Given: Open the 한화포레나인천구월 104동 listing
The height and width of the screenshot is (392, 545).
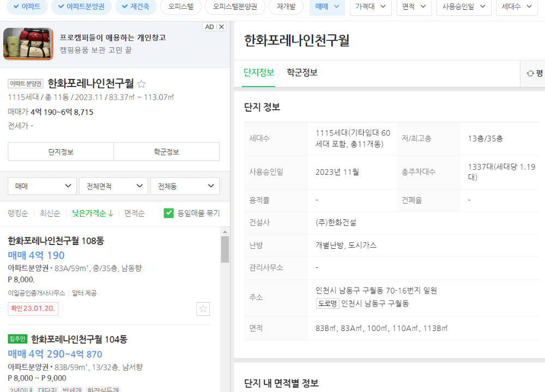Looking at the screenshot, I should click(79, 339).
